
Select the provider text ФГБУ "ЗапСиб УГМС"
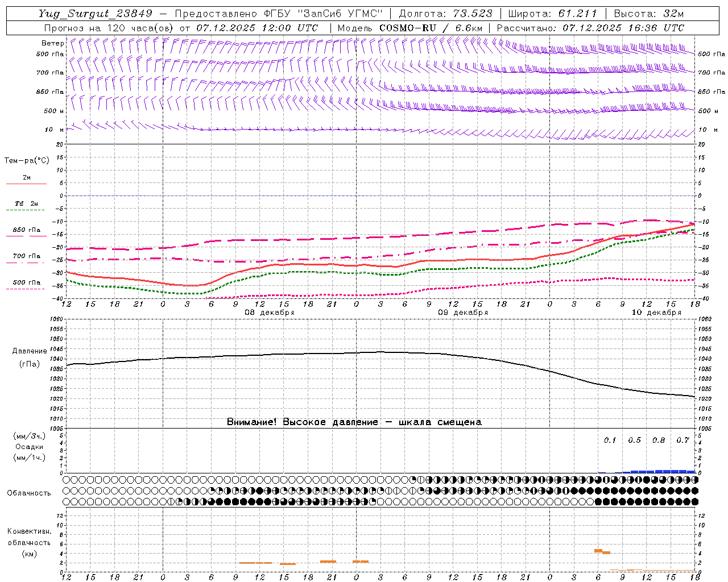pyautogui.click(x=324, y=14)
